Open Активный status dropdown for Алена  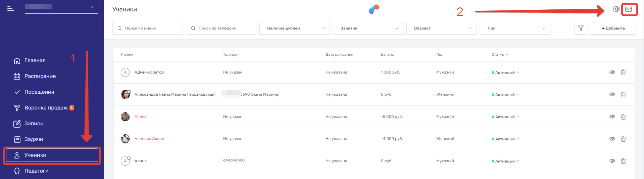505,117
